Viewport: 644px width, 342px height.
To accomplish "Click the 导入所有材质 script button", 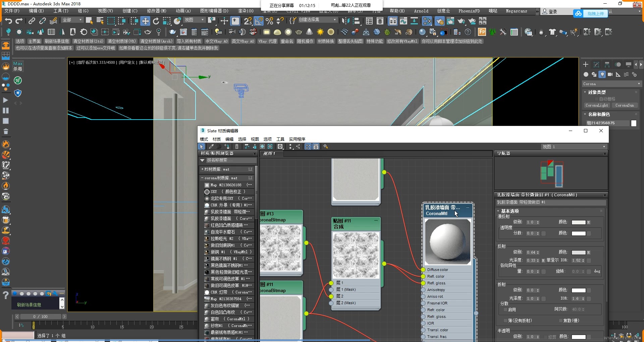I will tap(189, 41).
